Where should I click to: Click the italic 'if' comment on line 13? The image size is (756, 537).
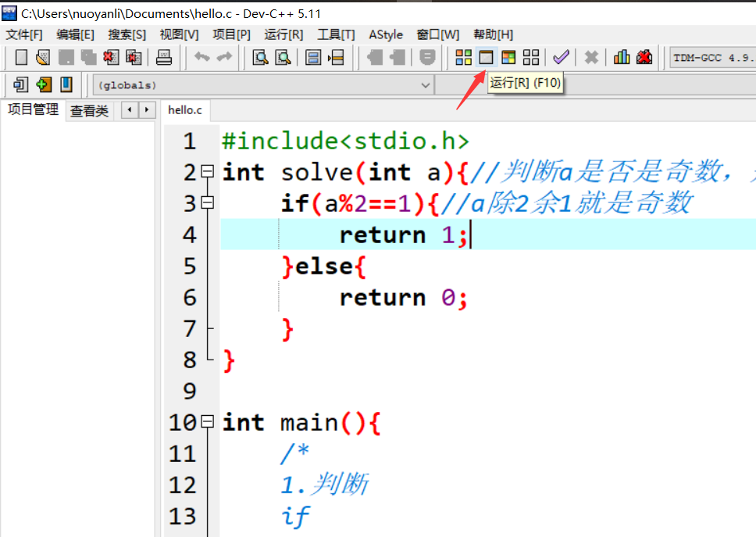pyautogui.click(x=294, y=516)
